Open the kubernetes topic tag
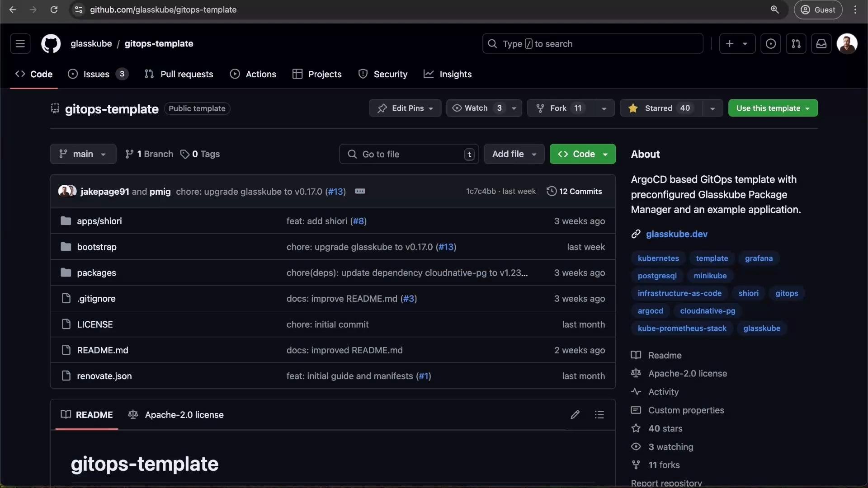The width and height of the screenshot is (868, 488). pos(658,258)
